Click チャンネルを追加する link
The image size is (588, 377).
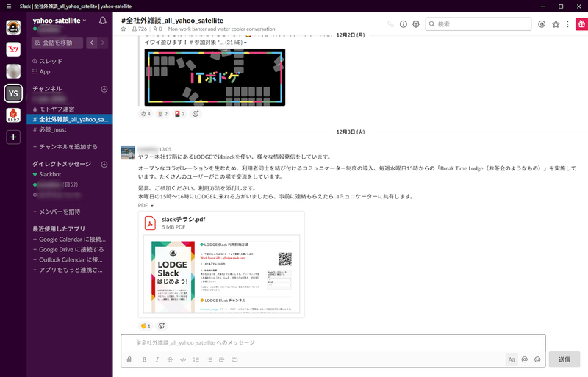tap(65, 147)
